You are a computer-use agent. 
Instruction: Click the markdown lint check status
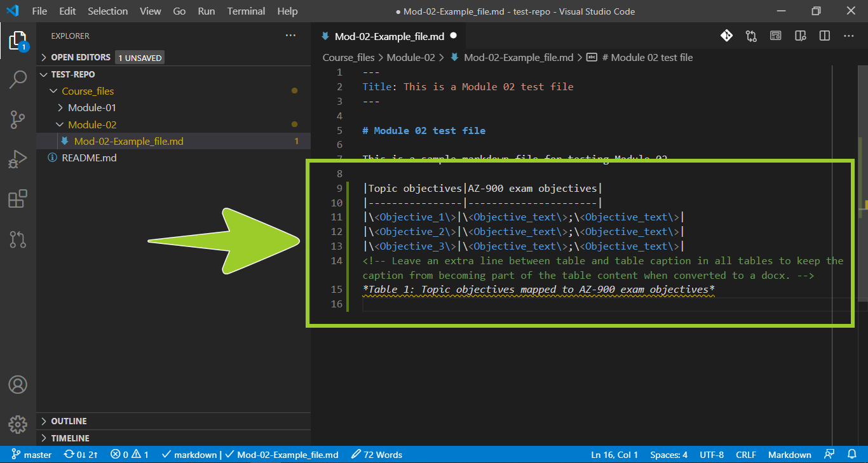(x=189, y=454)
